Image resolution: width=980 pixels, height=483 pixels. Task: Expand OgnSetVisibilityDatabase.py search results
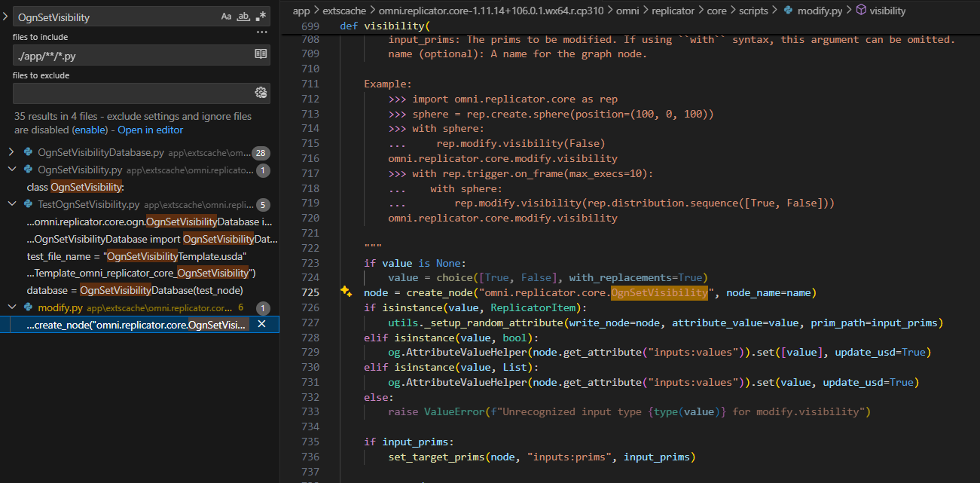[x=11, y=152]
